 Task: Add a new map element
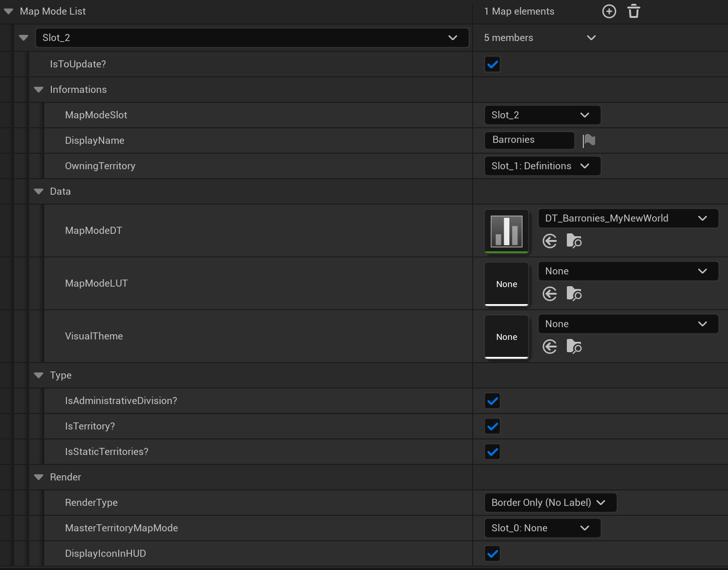click(609, 11)
